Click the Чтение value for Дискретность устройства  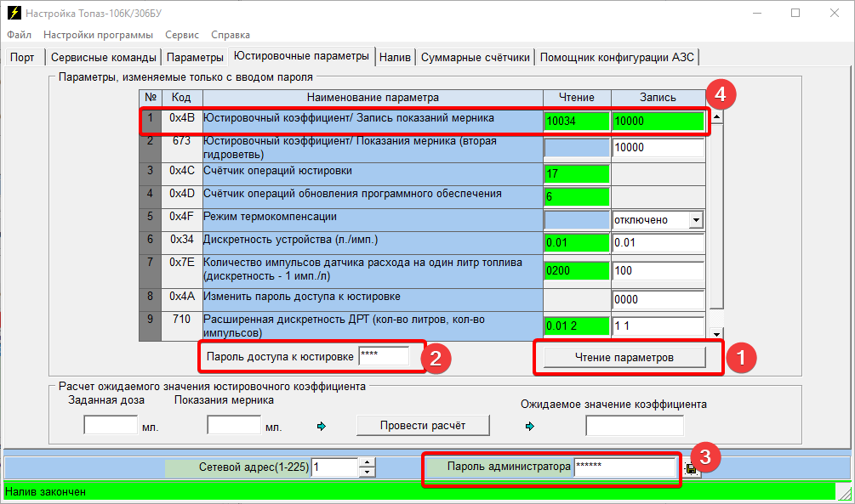click(x=577, y=243)
